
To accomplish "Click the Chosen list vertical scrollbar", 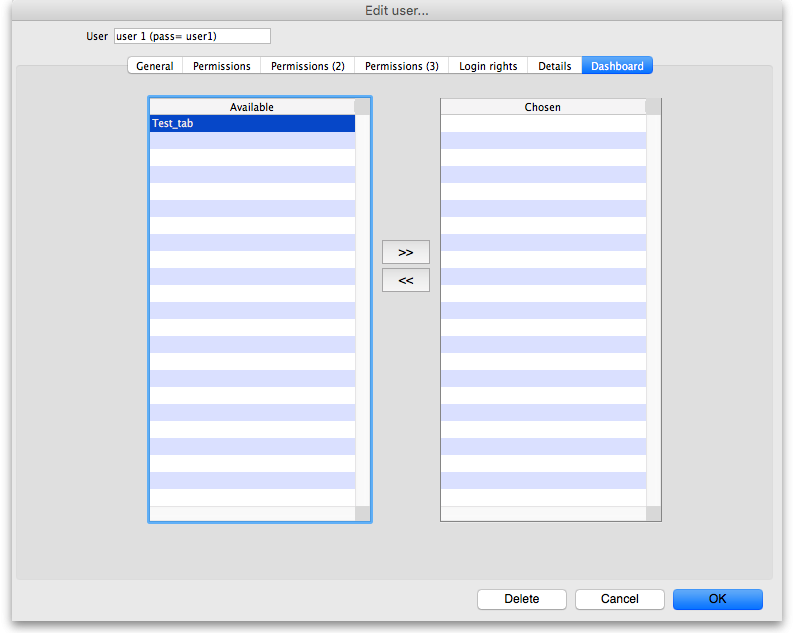I will [x=654, y=310].
